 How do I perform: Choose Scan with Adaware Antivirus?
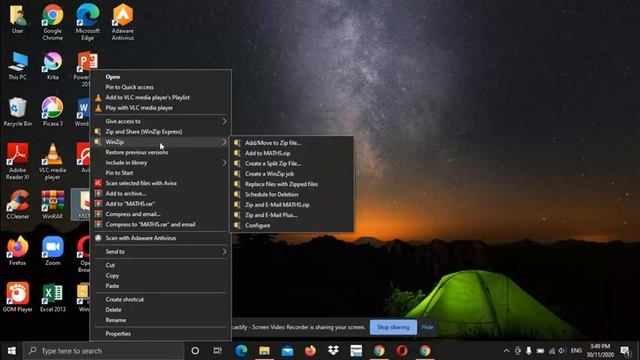tap(161, 238)
